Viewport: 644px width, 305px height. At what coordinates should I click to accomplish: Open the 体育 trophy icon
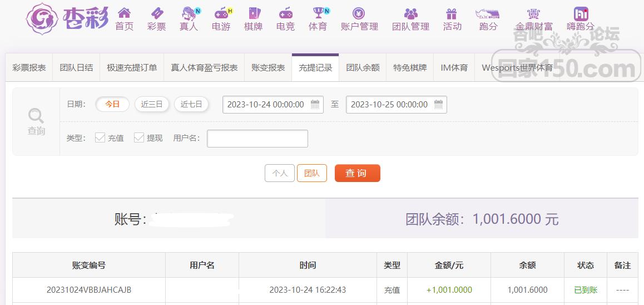coord(318,13)
